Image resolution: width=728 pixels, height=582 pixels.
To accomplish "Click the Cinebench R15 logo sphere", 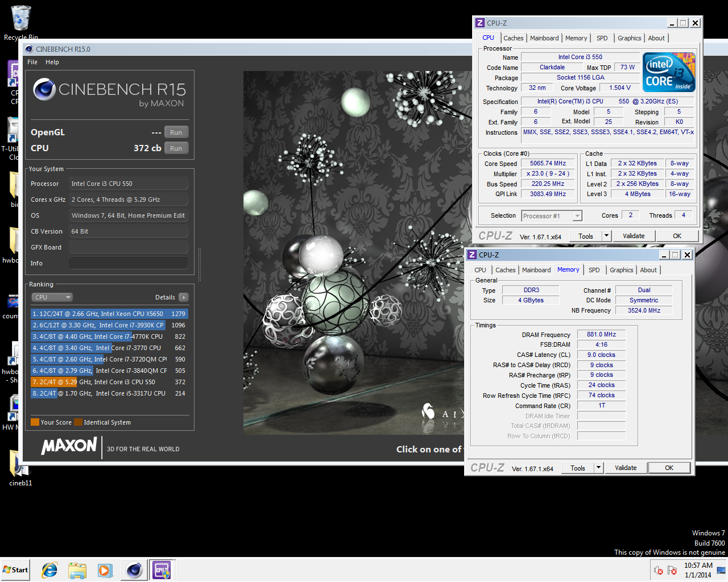I will (44, 89).
